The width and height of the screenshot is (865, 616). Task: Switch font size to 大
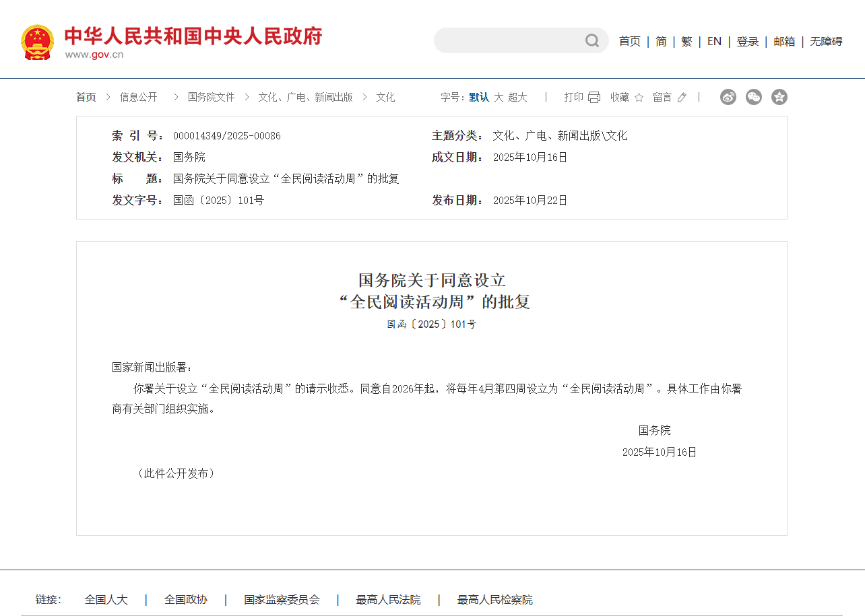499,98
